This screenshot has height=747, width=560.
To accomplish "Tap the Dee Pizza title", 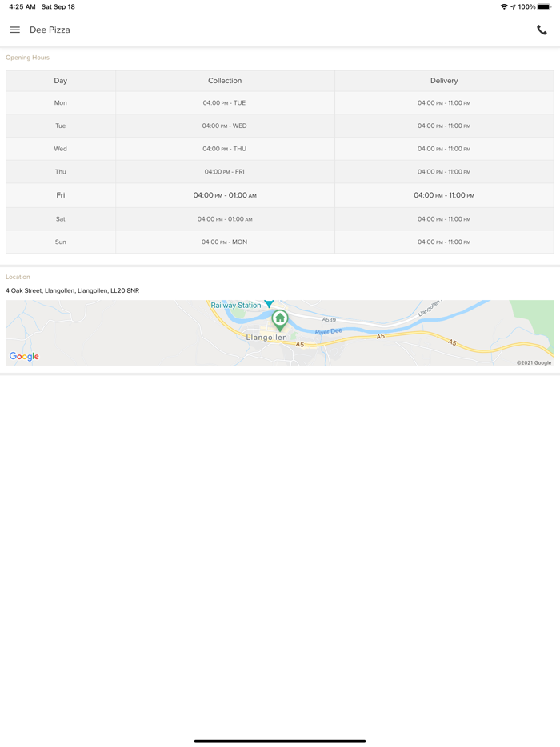I will pyautogui.click(x=50, y=30).
